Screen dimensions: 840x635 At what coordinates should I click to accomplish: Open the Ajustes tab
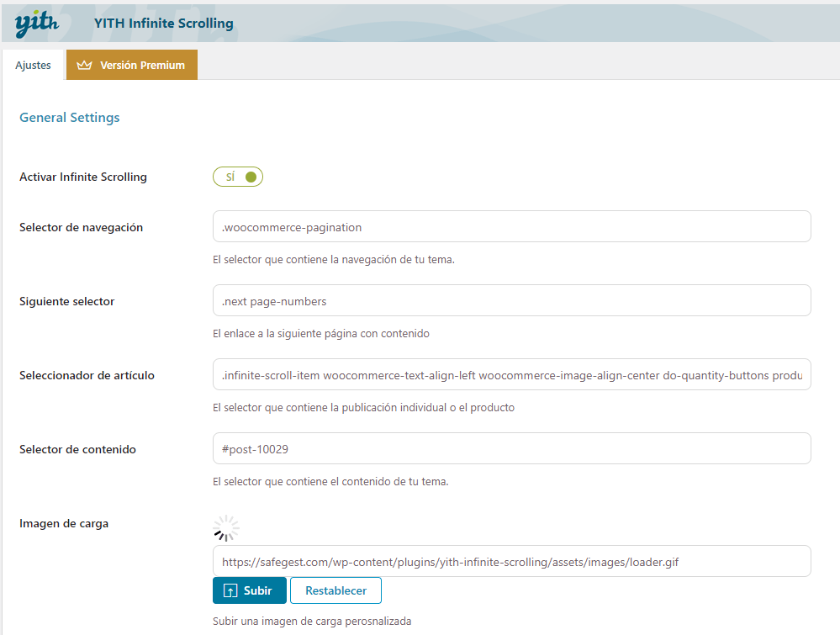click(x=34, y=65)
